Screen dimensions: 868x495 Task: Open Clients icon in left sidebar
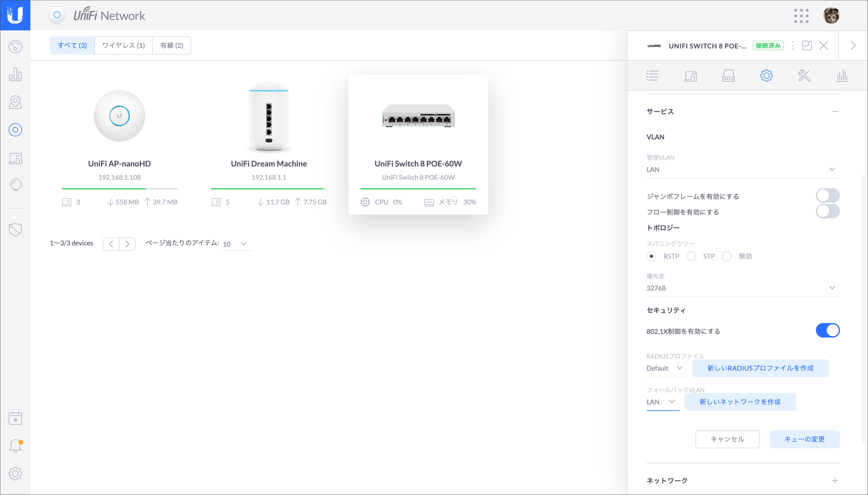15,158
